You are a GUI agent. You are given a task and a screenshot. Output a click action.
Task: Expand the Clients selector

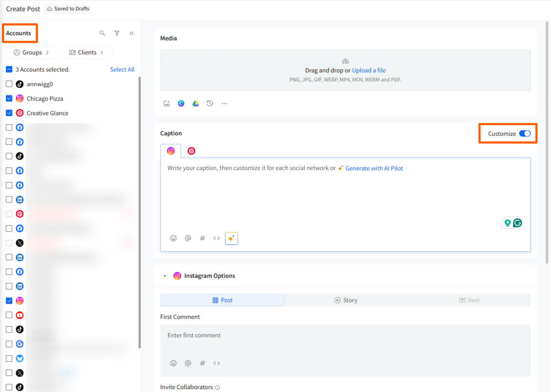pyautogui.click(x=87, y=53)
